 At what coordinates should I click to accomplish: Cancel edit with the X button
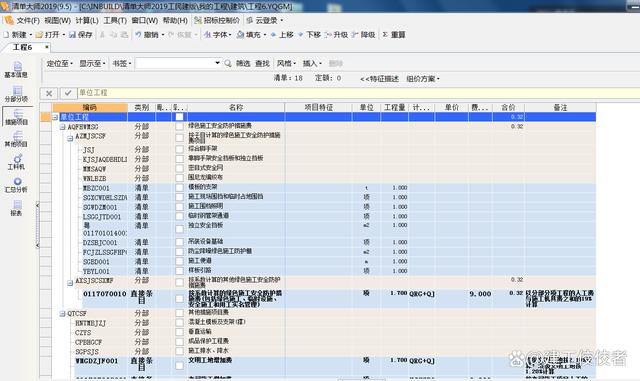click(49, 94)
